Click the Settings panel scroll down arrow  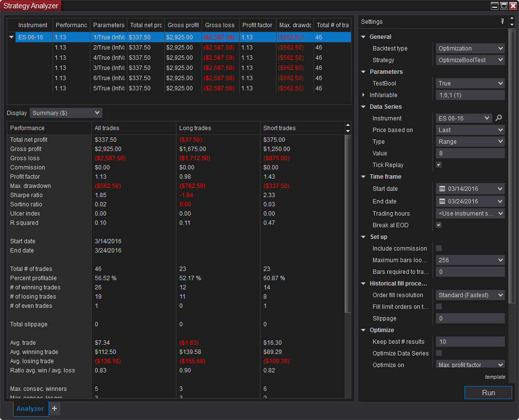pos(512,25)
